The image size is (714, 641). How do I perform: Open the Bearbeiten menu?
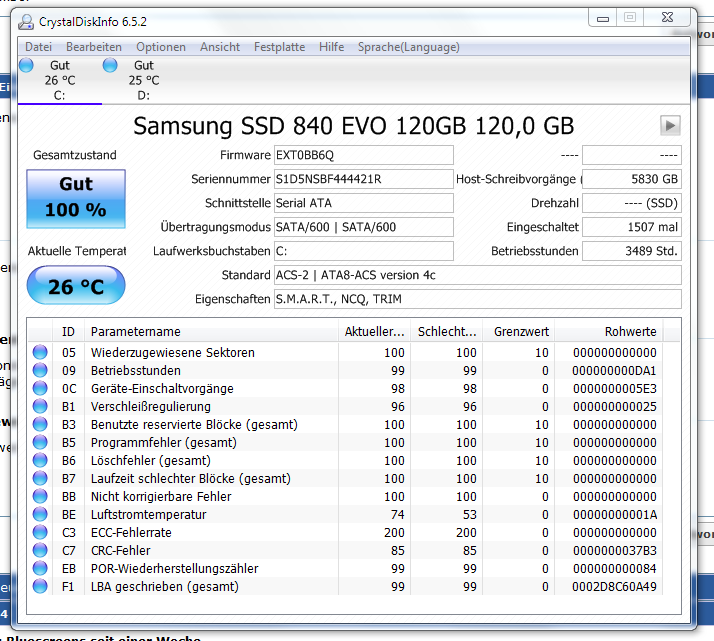click(94, 47)
